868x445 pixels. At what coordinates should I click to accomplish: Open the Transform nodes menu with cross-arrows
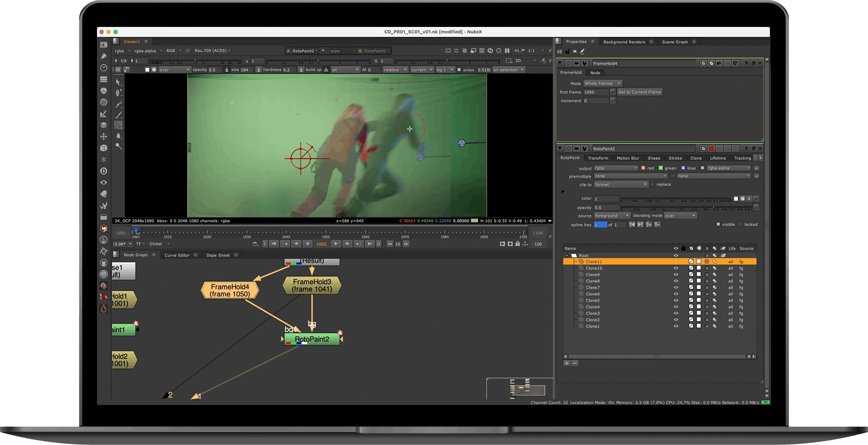pos(104,136)
